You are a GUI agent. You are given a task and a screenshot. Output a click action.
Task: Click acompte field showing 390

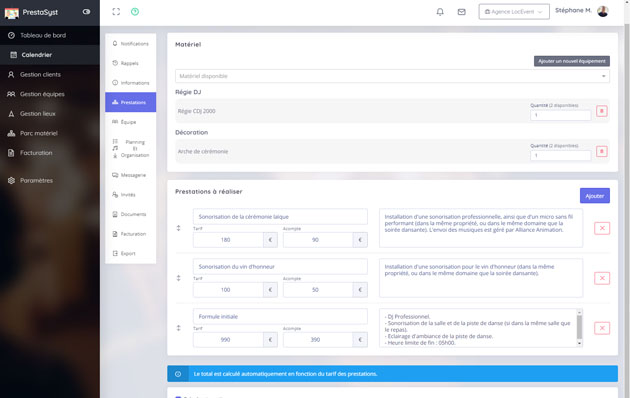click(318, 340)
